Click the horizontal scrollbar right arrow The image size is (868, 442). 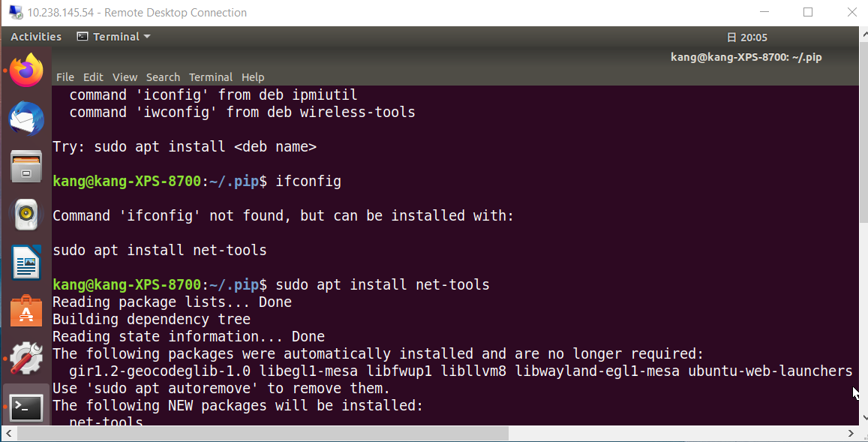pos(851,432)
